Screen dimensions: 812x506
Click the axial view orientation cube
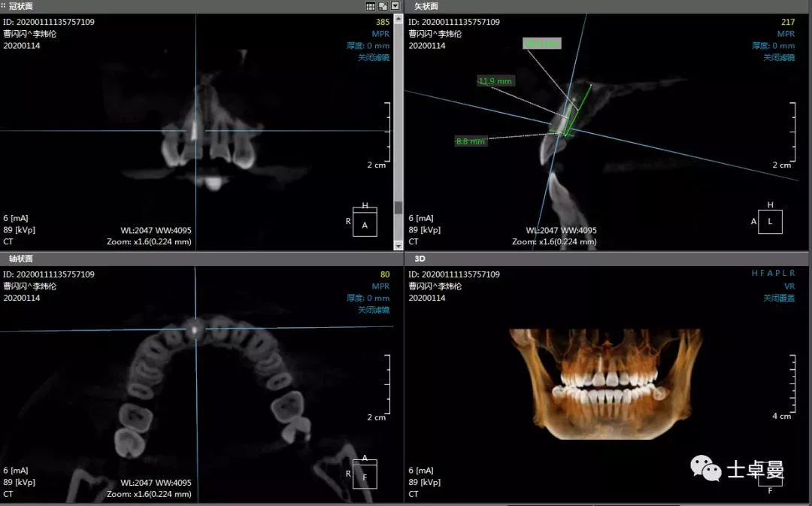(x=365, y=475)
